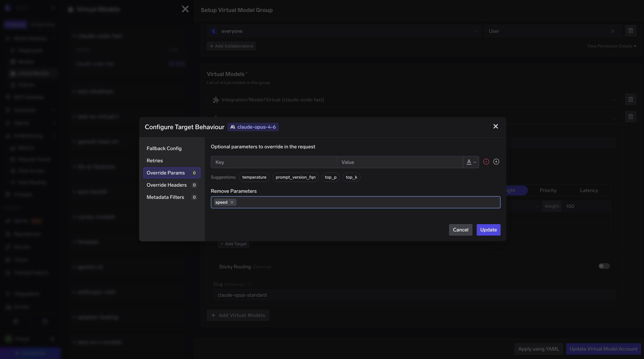
Task: Select the Latency routing option
Action: tap(589, 190)
